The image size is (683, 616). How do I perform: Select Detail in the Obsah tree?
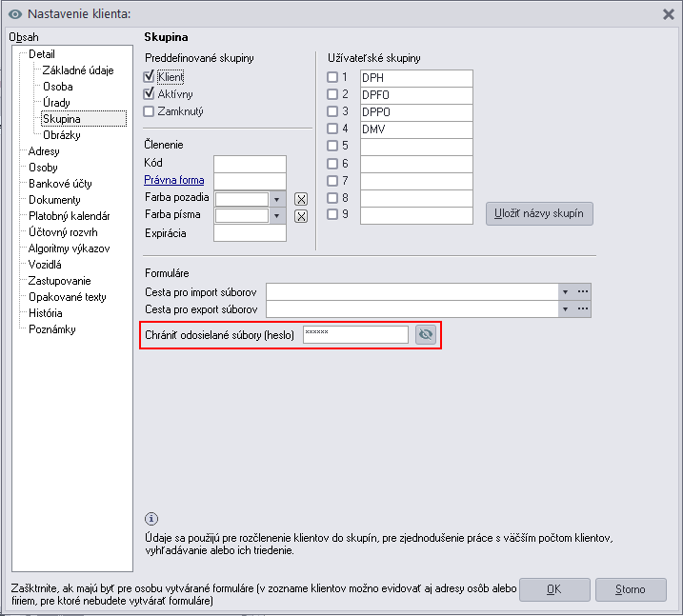(x=42, y=54)
